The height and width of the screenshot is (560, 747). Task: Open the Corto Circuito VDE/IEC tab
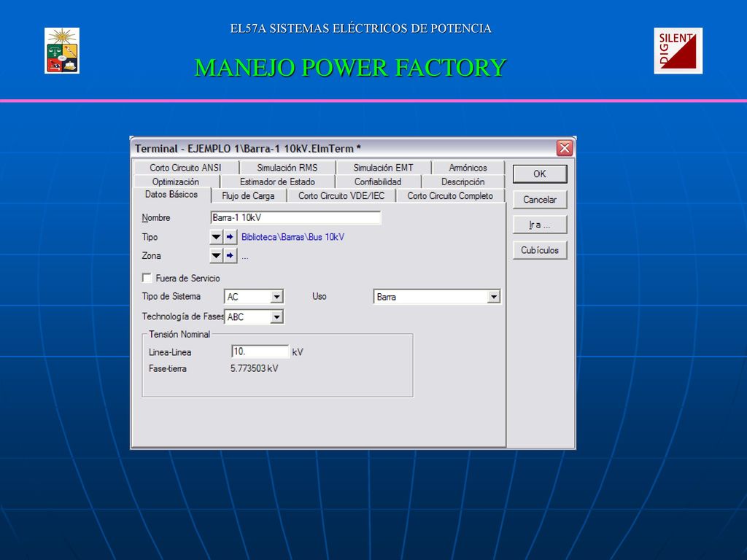(x=341, y=195)
